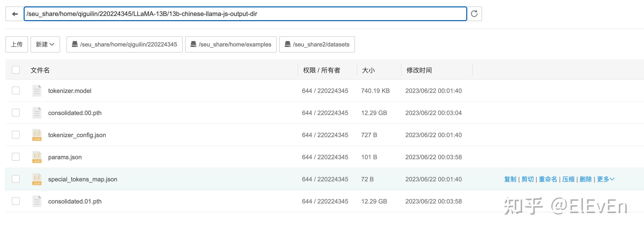Click the 上传 upload button
The image size is (644, 232).
tap(17, 44)
